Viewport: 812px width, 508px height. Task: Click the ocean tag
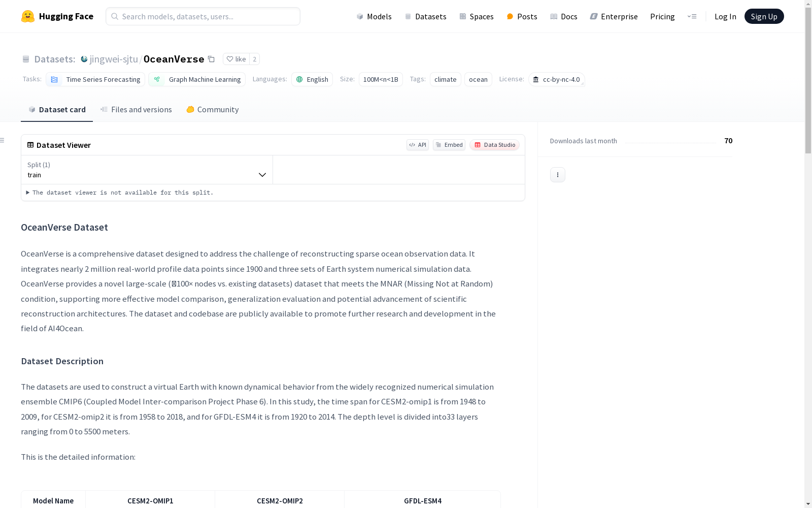pos(478,79)
